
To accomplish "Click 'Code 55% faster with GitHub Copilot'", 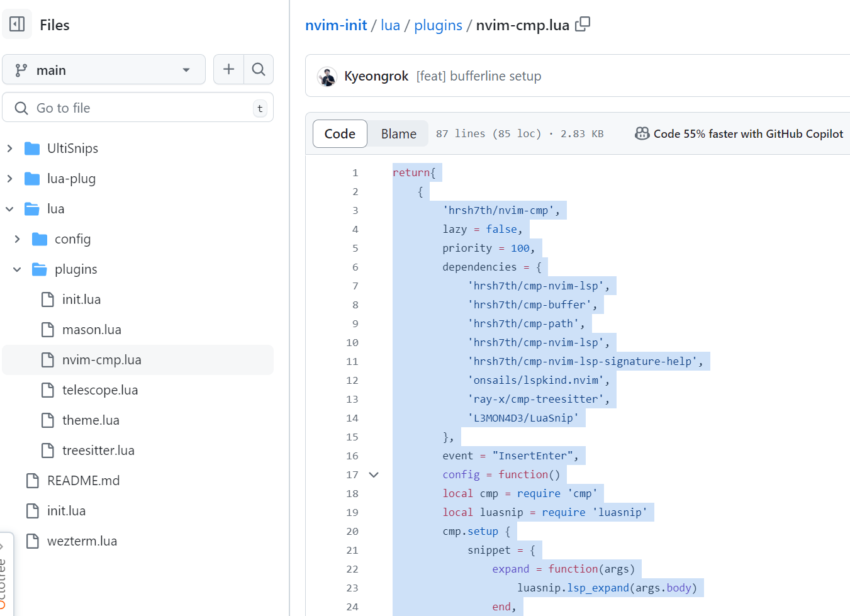I will tap(748, 133).
